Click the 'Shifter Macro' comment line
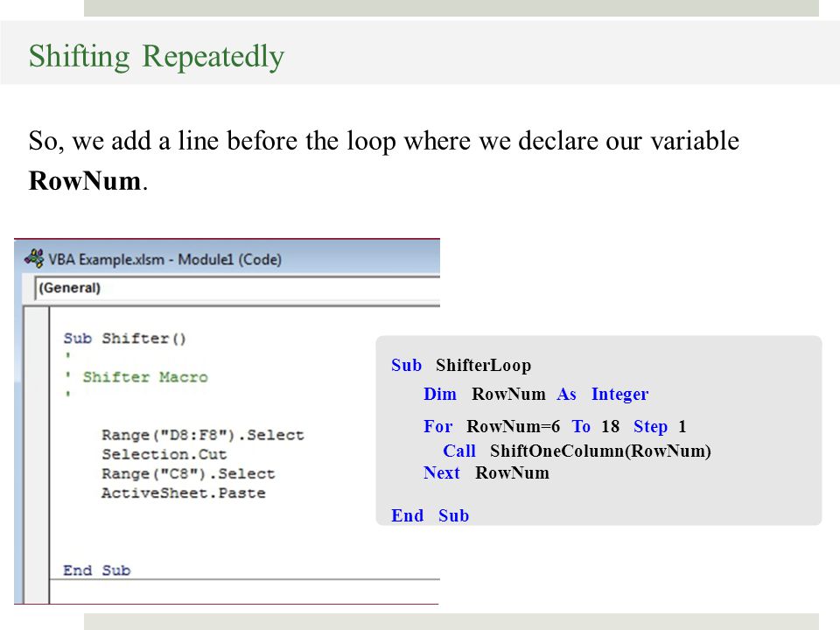840x630 pixels. coord(136,377)
